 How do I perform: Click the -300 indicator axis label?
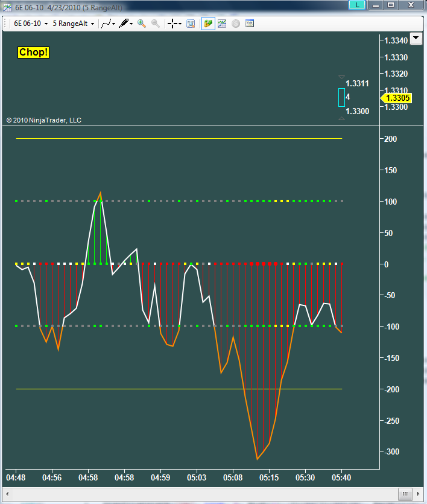pos(391,451)
